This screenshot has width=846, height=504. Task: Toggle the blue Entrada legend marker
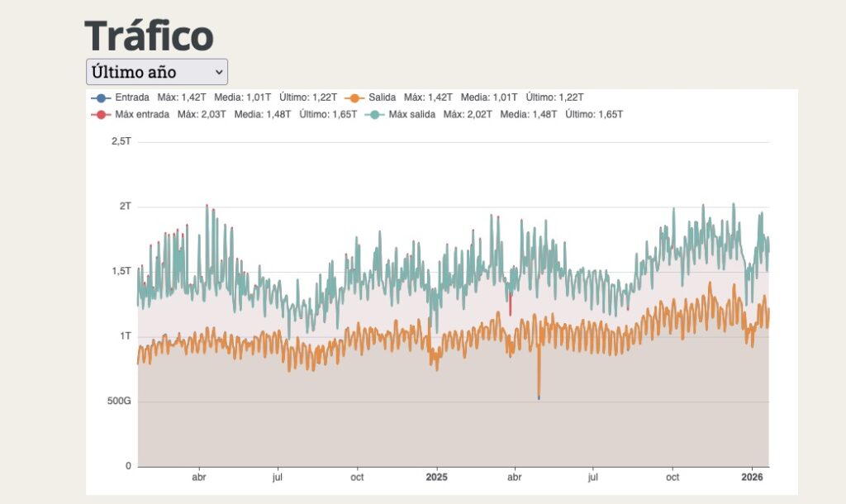(x=101, y=97)
